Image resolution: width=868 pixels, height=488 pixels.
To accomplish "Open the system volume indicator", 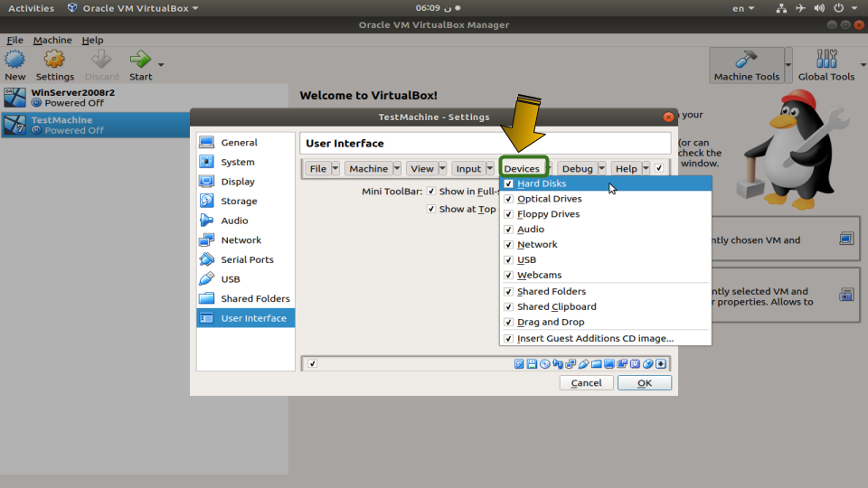I will (819, 8).
